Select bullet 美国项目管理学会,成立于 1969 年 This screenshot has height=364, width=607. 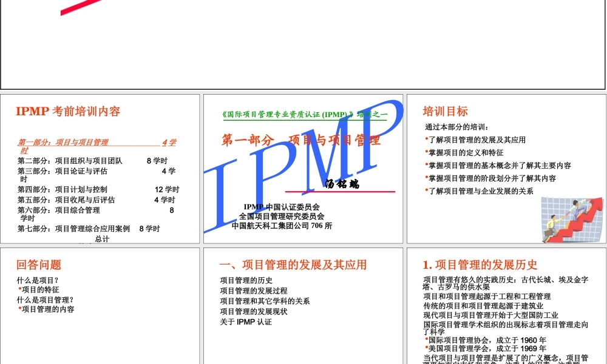(x=486, y=348)
